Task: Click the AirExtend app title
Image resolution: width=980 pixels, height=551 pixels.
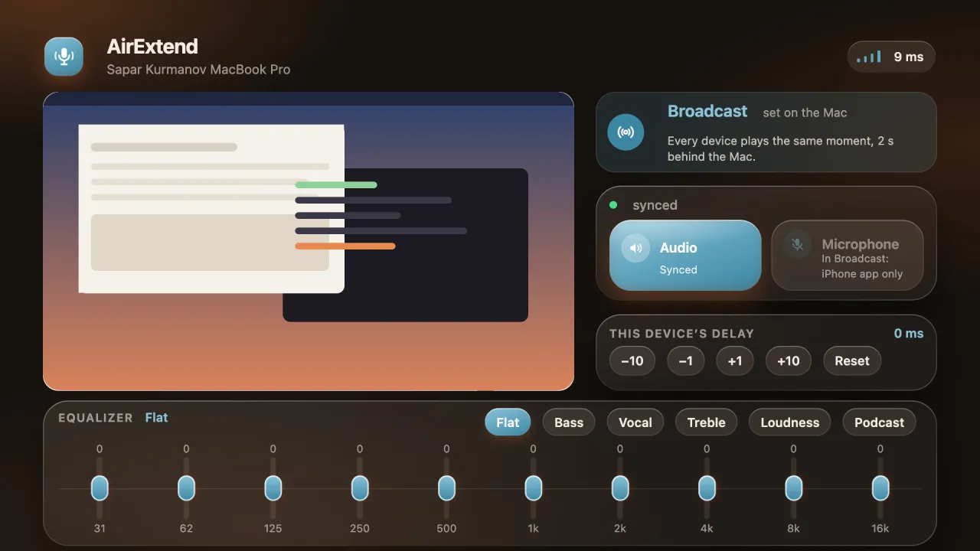Action: point(152,47)
